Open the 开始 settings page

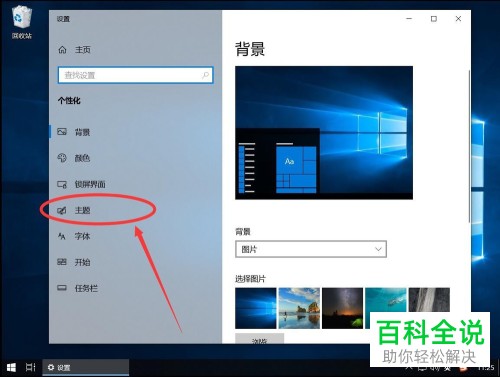pyautogui.click(x=135, y=262)
